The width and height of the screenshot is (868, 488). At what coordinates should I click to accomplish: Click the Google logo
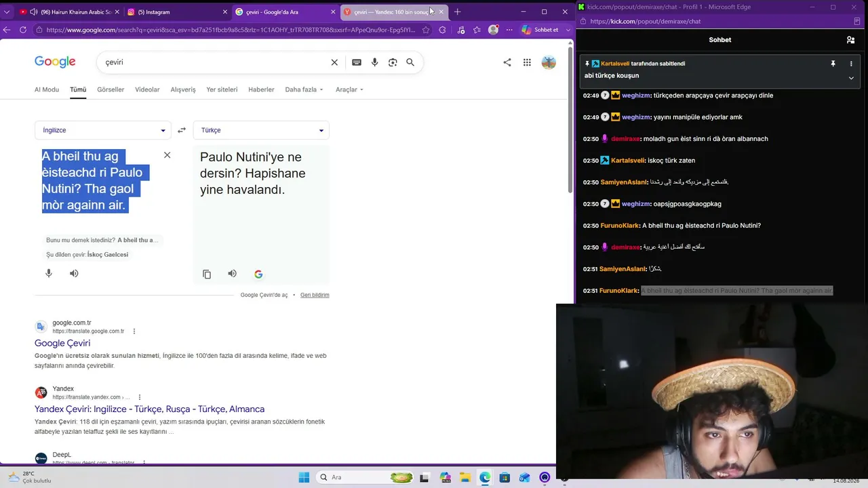coord(55,62)
